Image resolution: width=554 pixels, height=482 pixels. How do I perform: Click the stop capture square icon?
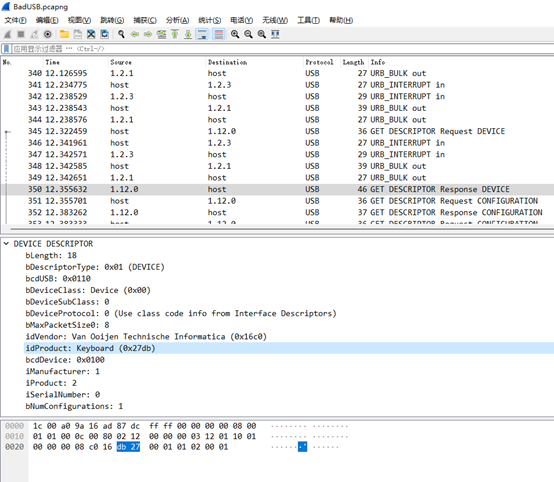click(x=21, y=34)
